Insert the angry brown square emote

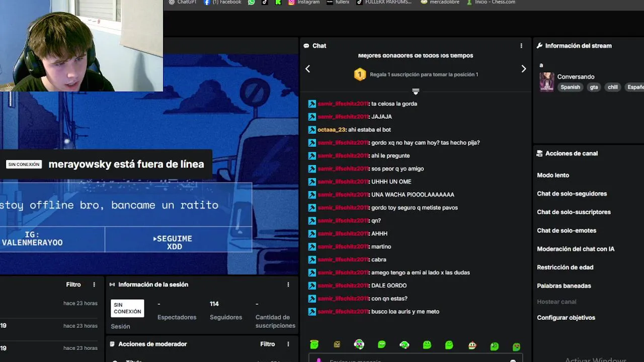[x=337, y=344]
